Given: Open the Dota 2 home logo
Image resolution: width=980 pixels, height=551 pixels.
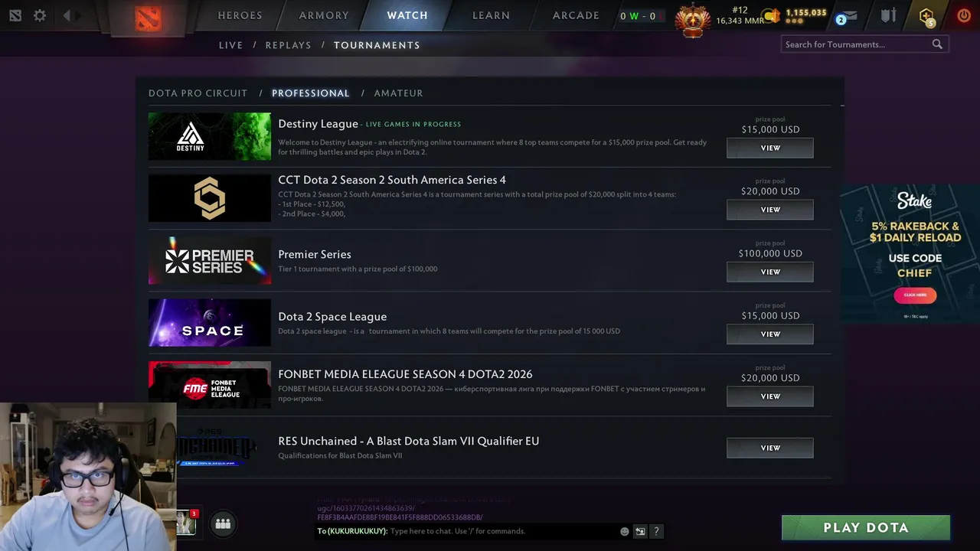Looking at the screenshot, I should [x=149, y=18].
